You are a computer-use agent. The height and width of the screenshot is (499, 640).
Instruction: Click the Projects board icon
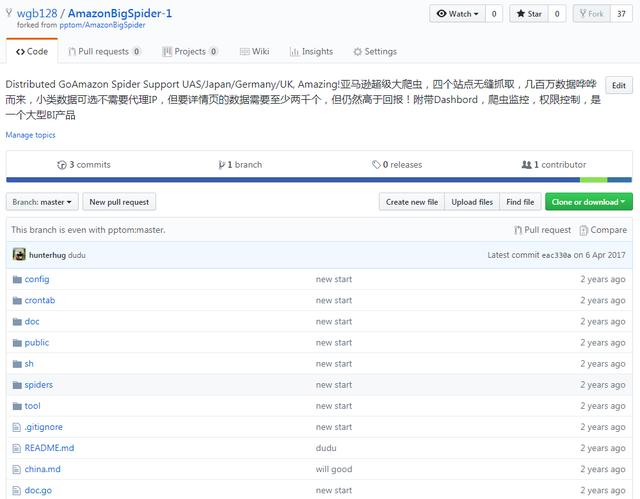click(x=167, y=52)
